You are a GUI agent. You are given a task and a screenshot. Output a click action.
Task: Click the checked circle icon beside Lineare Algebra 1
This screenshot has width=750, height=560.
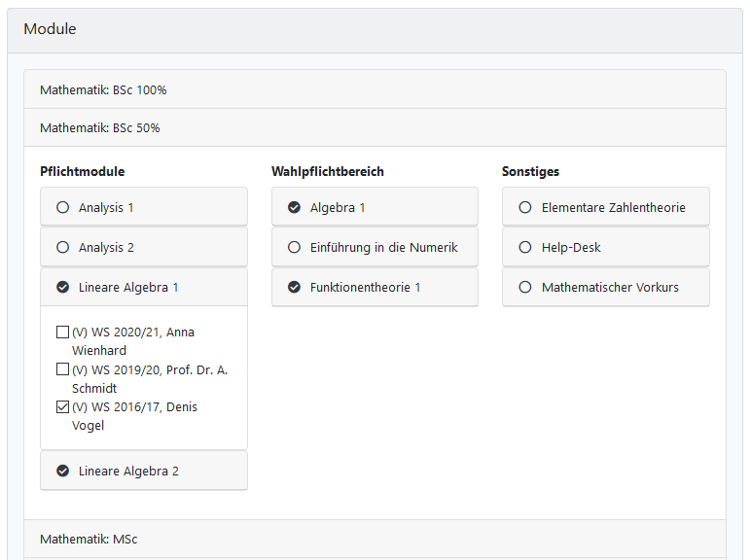63,287
